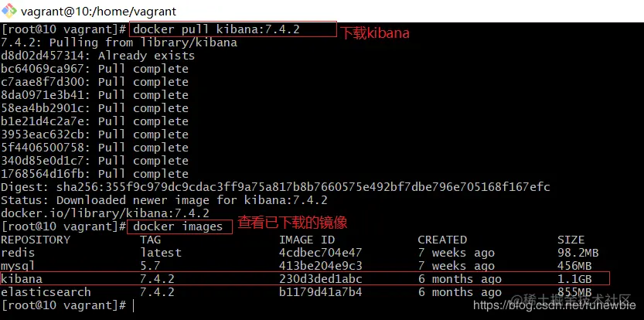Click the 'b1e21d4c2a7e: Pull complete' line

[x=94, y=121]
